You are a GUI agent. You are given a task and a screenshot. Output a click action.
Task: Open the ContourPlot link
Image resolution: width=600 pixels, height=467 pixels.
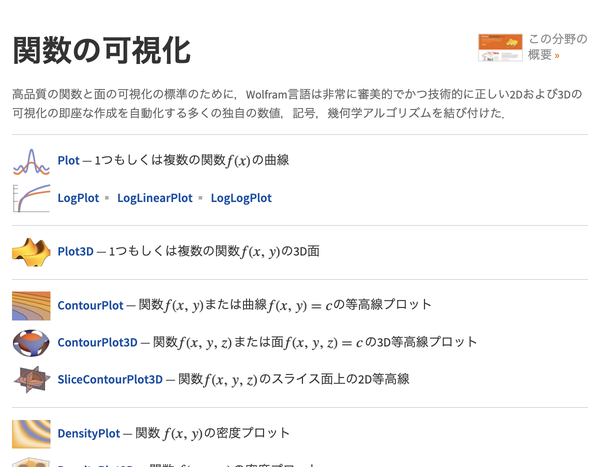(x=90, y=305)
